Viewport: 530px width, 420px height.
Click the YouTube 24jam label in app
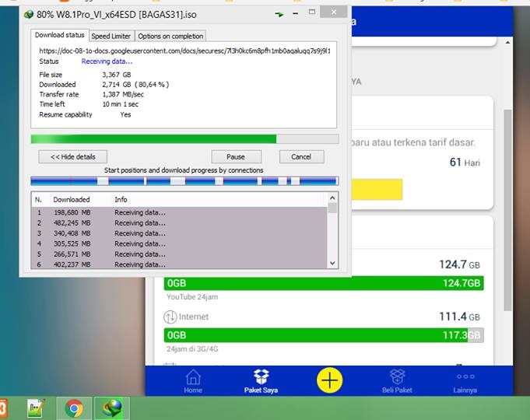[192, 296]
